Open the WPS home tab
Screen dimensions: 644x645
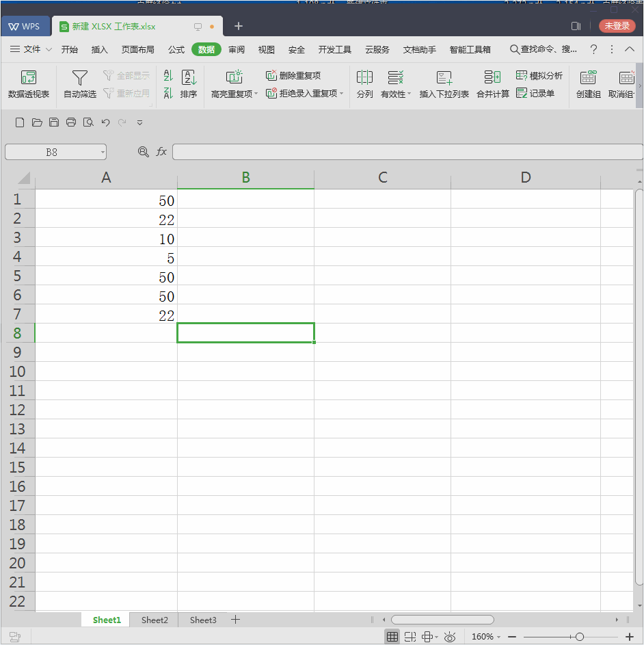(25, 26)
